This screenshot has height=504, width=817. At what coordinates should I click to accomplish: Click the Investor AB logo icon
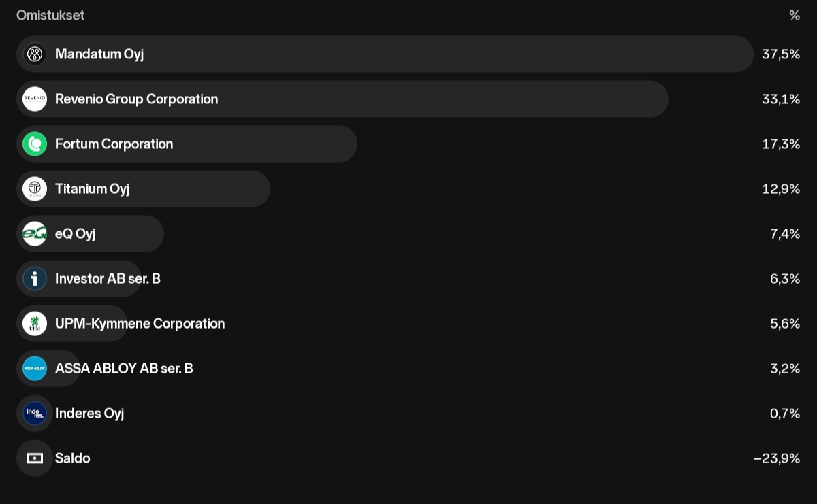35,279
